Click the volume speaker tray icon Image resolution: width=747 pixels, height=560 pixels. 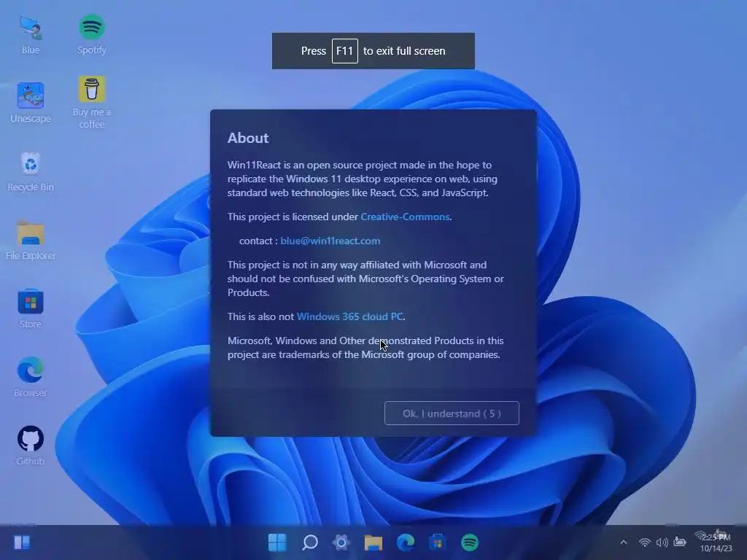point(662,542)
